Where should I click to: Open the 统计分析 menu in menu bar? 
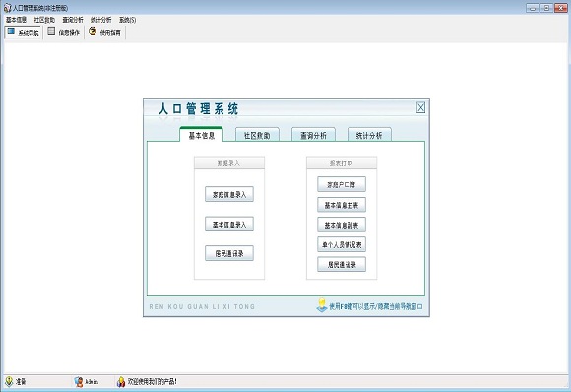coord(100,20)
